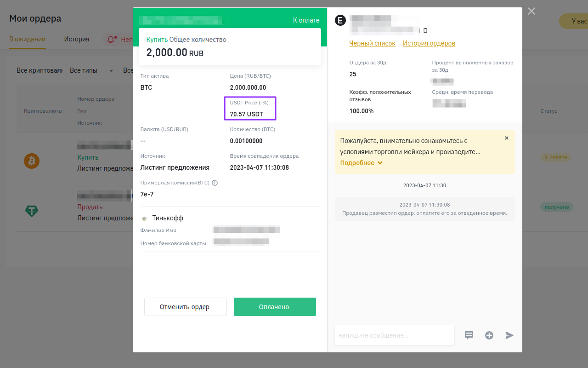
Task: Close the order details dialog
Action: [531, 11]
